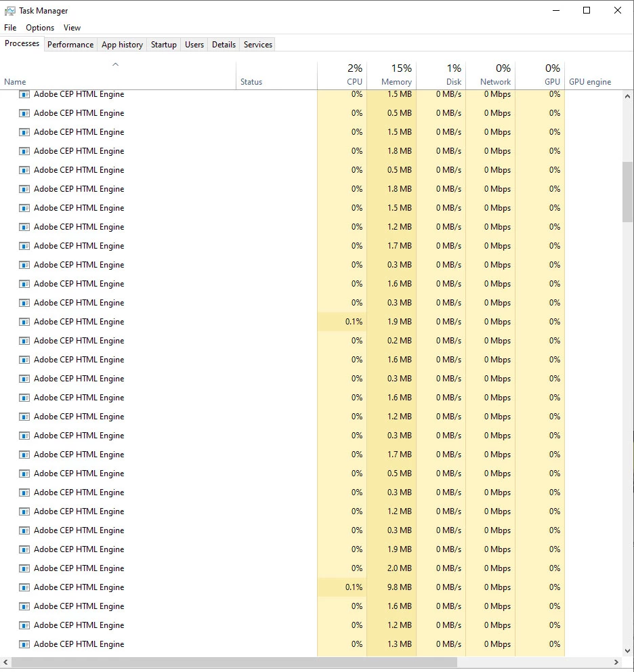Maximize the Task Manager window
The image size is (634, 672).
[x=587, y=10]
